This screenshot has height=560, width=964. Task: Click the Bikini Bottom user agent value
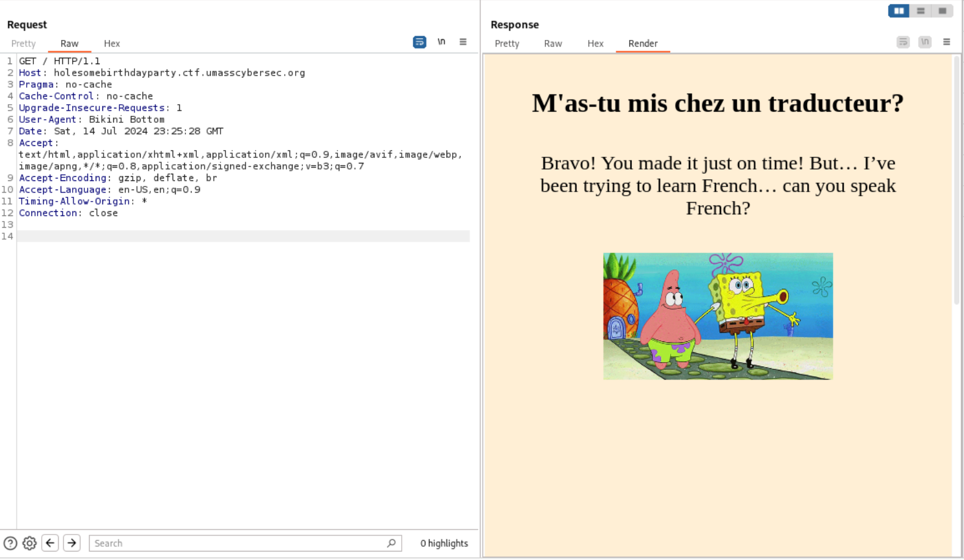[127, 119]
